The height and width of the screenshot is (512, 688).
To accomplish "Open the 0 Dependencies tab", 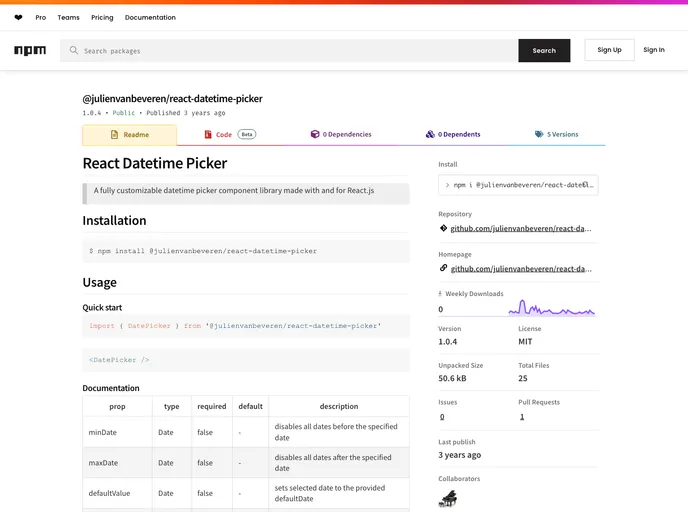I will (341, 134).
